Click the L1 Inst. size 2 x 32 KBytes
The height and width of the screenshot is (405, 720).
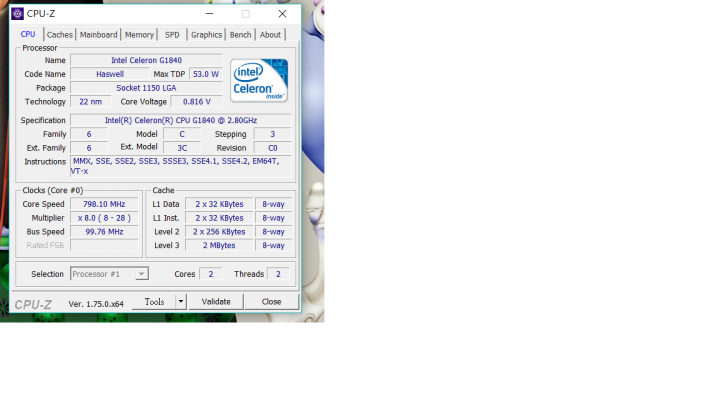click(x=219, y=218)
